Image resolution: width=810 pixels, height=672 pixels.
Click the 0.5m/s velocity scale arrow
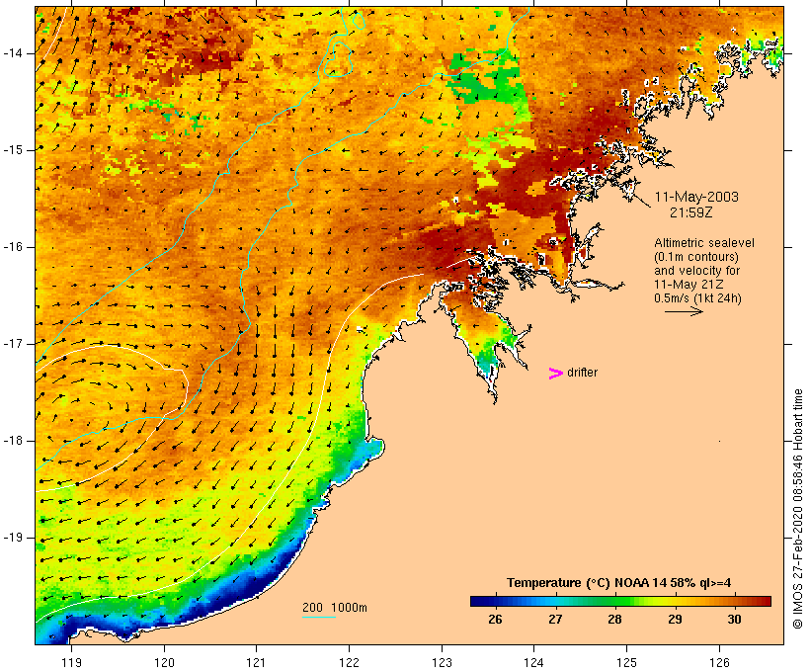click(684, 311)
